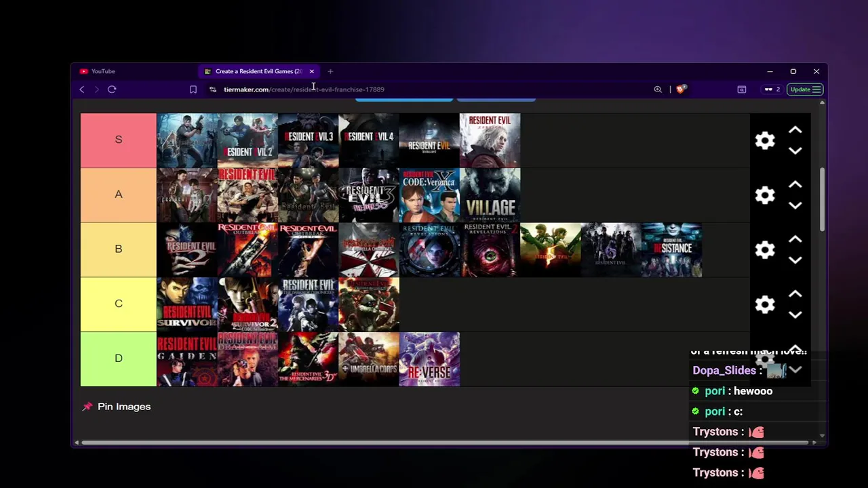
Task: Click the red S tier label
Action: (x=119, y=140)
